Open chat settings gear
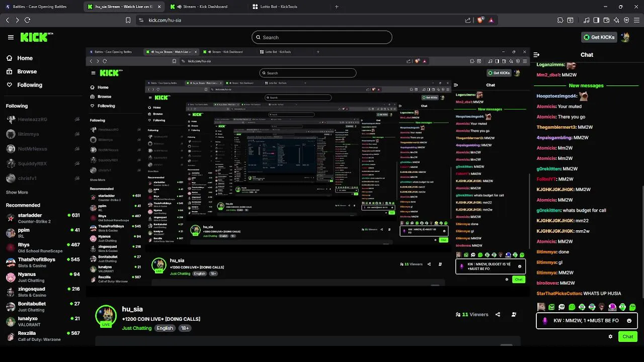The image size is (644, 362). [610, 336]
